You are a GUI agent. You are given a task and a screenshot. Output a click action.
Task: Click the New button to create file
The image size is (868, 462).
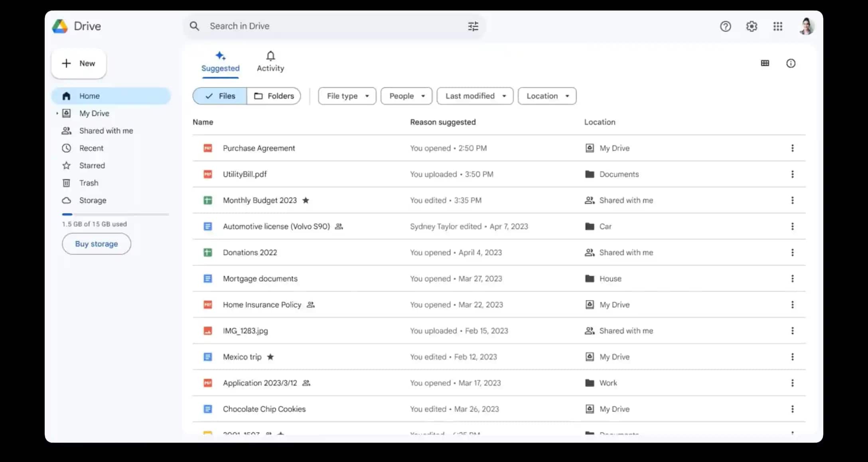pyautogui.click(x=79, y=63)
